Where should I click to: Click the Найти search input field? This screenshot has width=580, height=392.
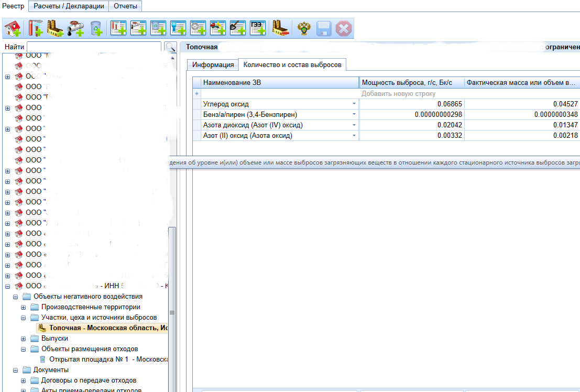coord(94,47)
